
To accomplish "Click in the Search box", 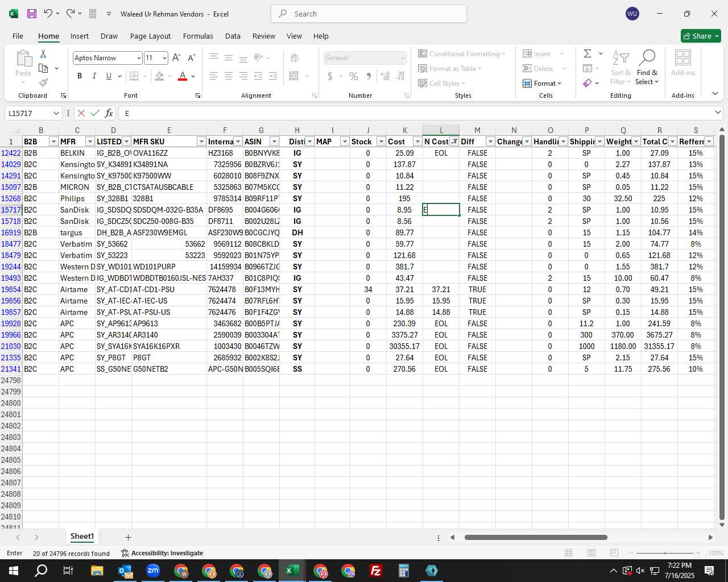I will coord(369,14).
